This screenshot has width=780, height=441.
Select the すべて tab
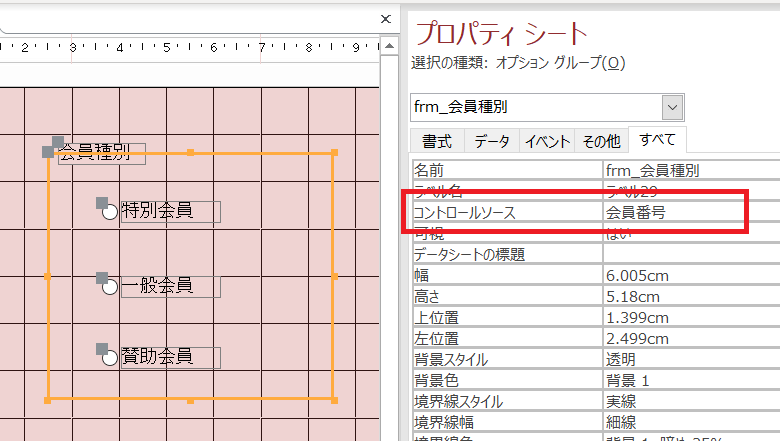657,139
